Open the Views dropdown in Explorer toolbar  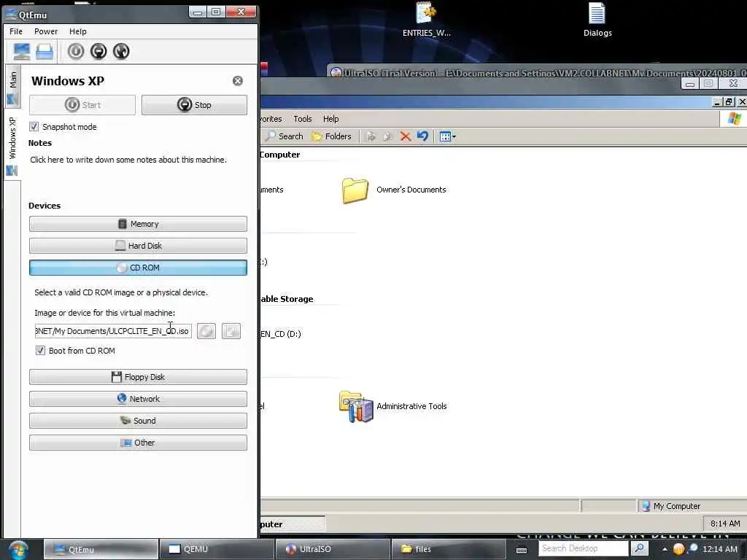click(x=447, y=136)
